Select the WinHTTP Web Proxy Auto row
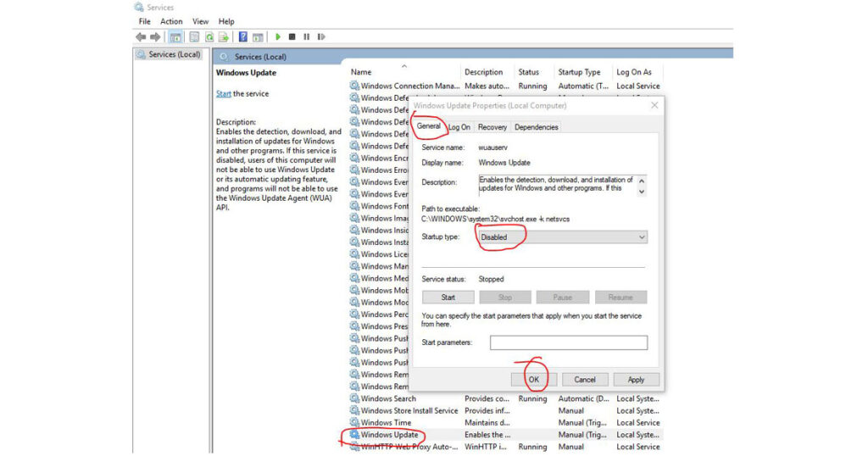The height and width of the screenshot is (462, 868). tap(505, 447)
